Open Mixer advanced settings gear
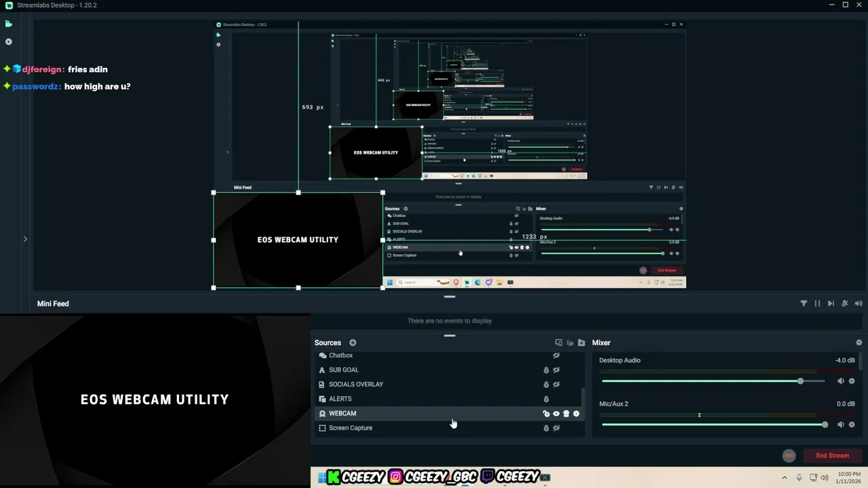Screen dimensions: 868x488 click(x=859, y=343)
